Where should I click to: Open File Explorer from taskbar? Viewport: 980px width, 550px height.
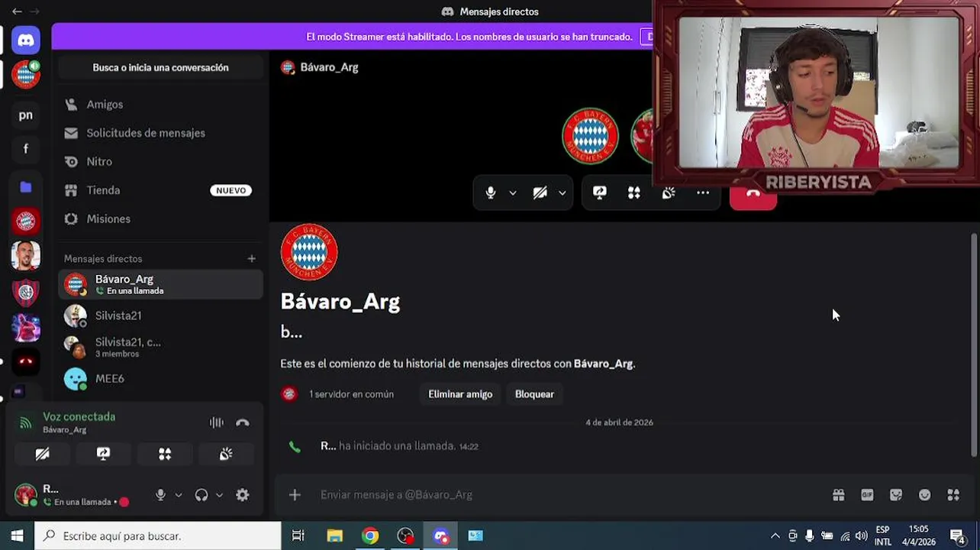point(334,535)
